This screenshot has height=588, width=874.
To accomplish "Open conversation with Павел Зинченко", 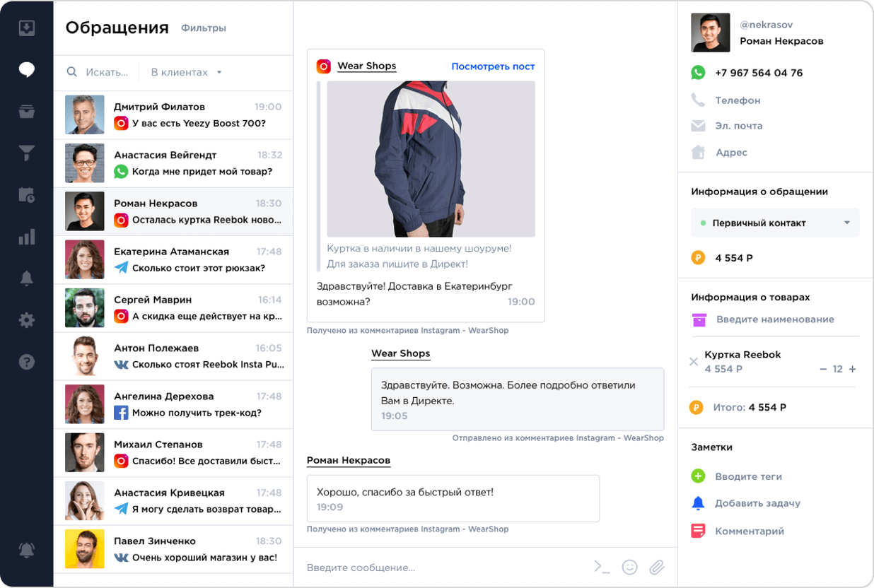I will pos(173,549).
